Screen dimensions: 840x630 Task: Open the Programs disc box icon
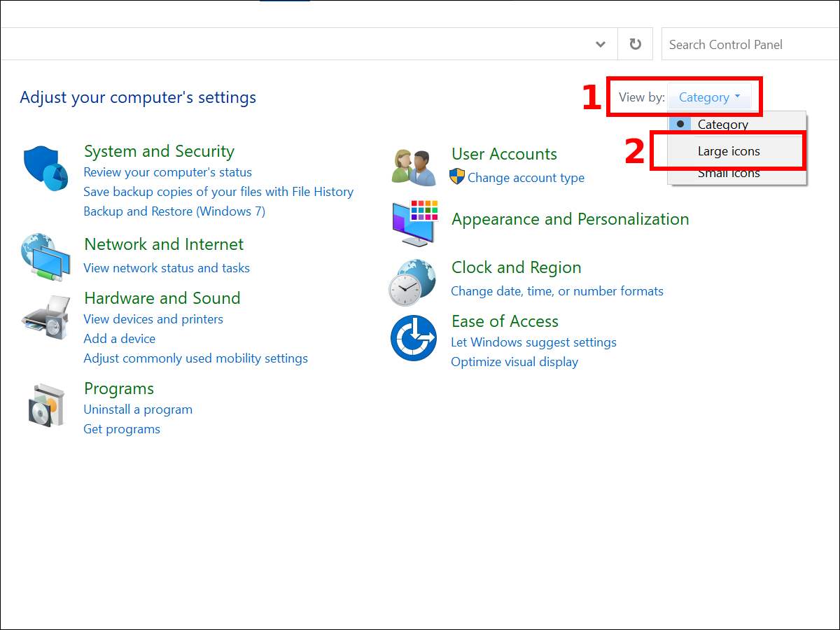pos(47,405)
